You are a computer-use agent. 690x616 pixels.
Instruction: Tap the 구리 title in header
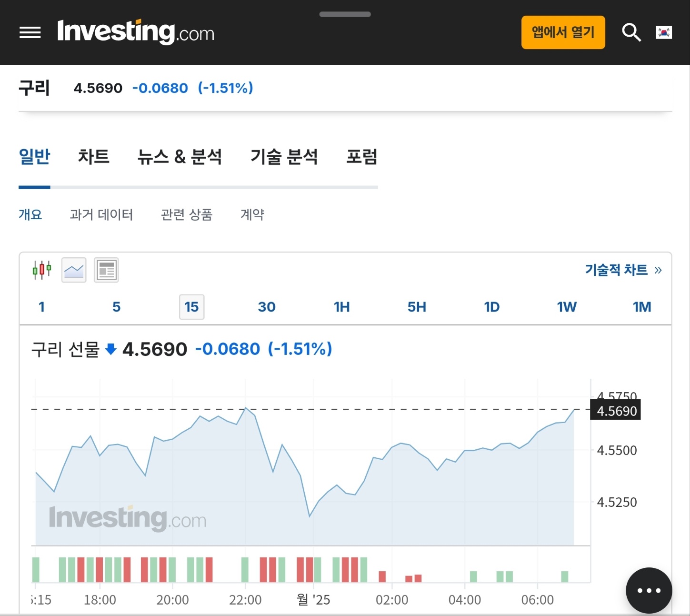pos(34,88)
